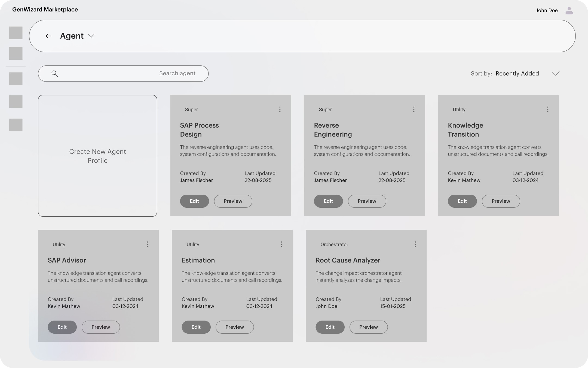Edit the SAP Process Design agent

(194, 201)
